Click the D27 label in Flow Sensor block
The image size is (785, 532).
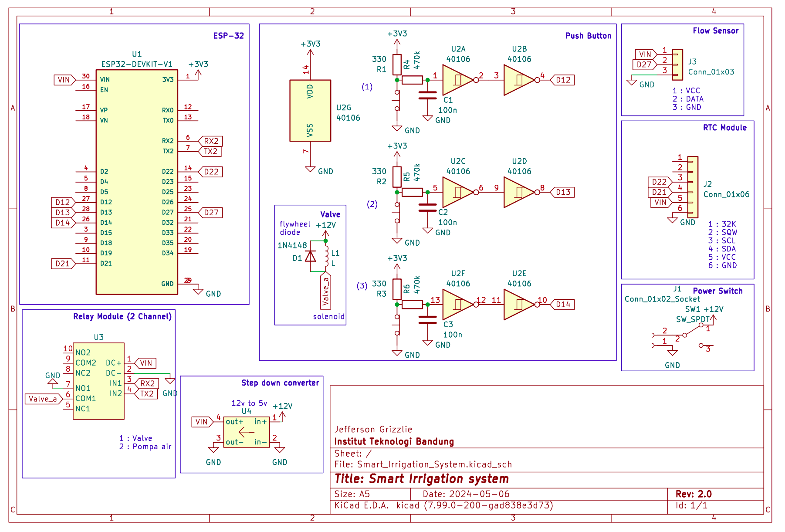[x=644, y=65]
